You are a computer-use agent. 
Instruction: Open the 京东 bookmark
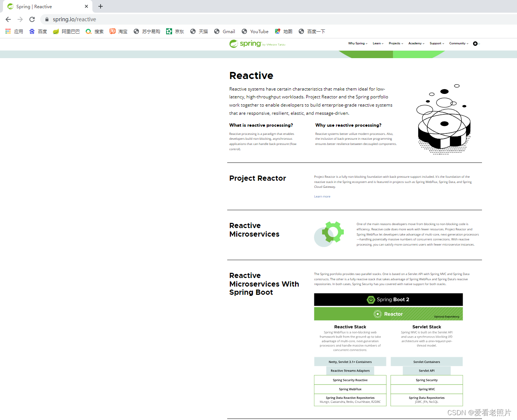175,32
